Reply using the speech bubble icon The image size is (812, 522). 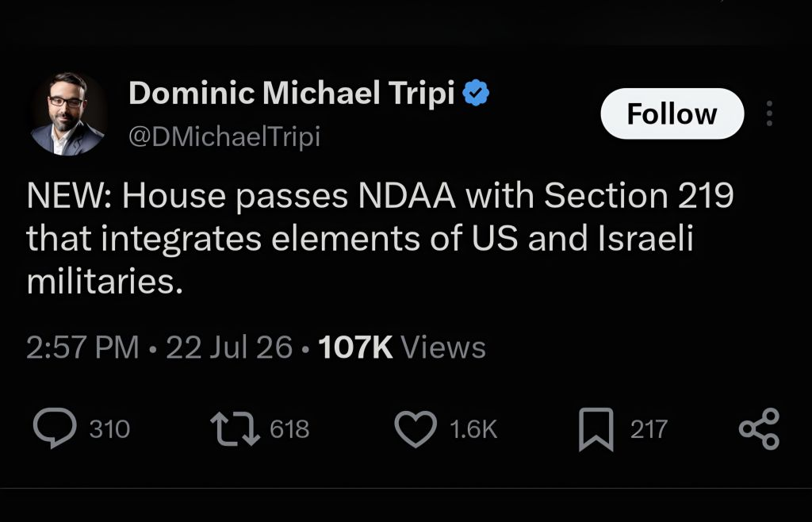point(55,428)
